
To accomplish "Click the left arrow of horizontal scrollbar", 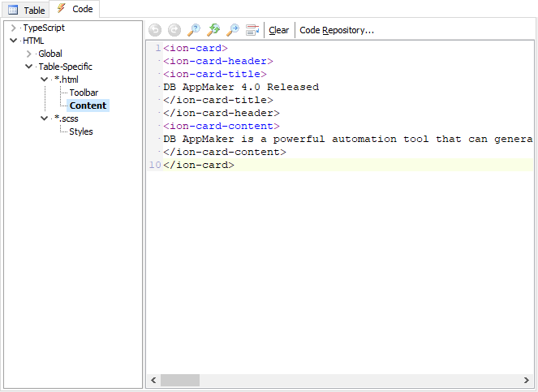I will click(153, 380).
